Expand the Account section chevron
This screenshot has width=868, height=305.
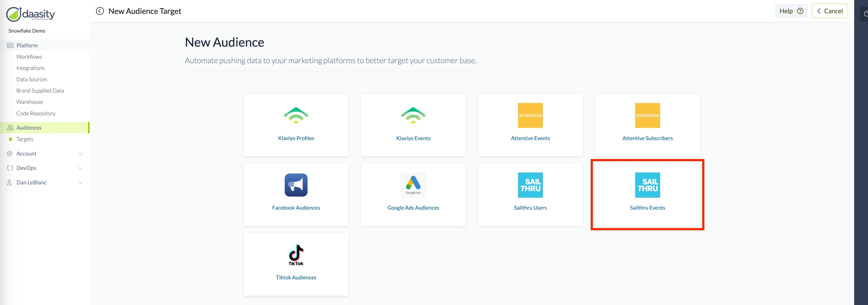point(80,154)
